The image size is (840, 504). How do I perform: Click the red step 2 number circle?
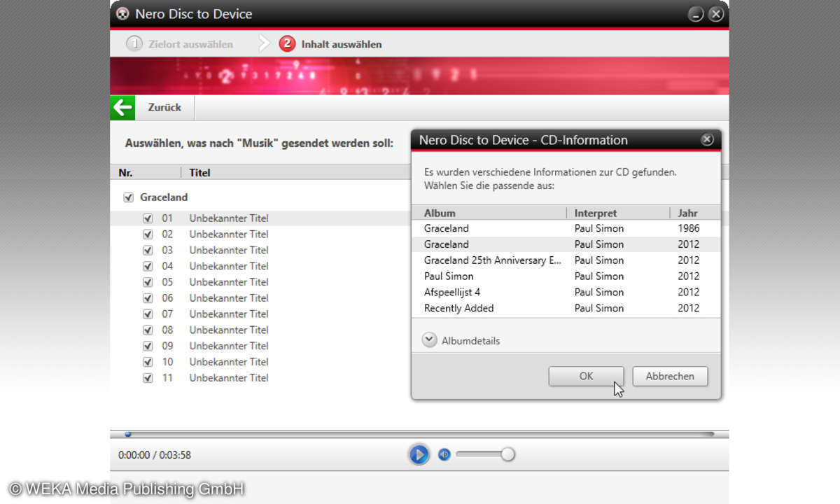[x=287, y=44]
